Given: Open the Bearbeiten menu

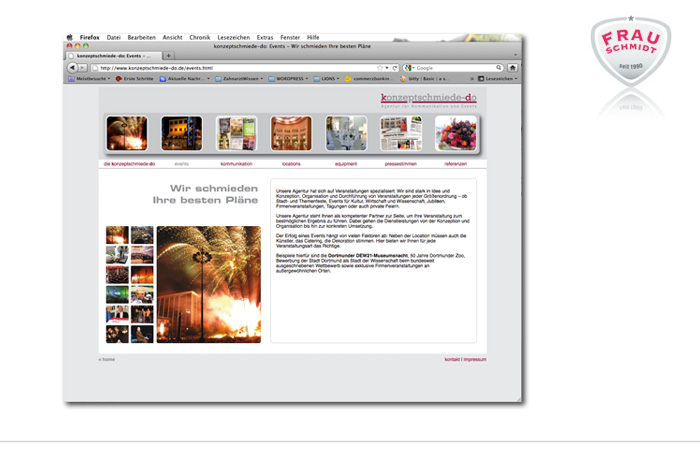Looking at the screenshot, I should click(x=142, y=38).
